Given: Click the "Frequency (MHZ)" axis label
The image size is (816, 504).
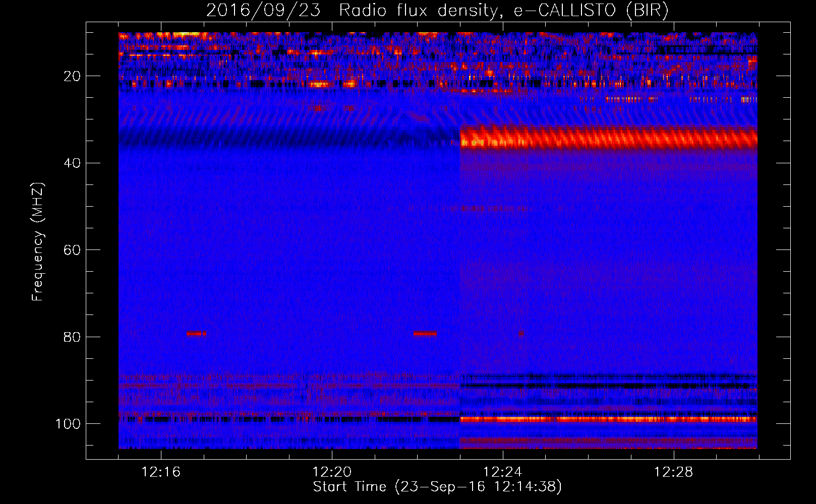Looking at the screenshot, I should pyautogui.click(x=38, y=242).
